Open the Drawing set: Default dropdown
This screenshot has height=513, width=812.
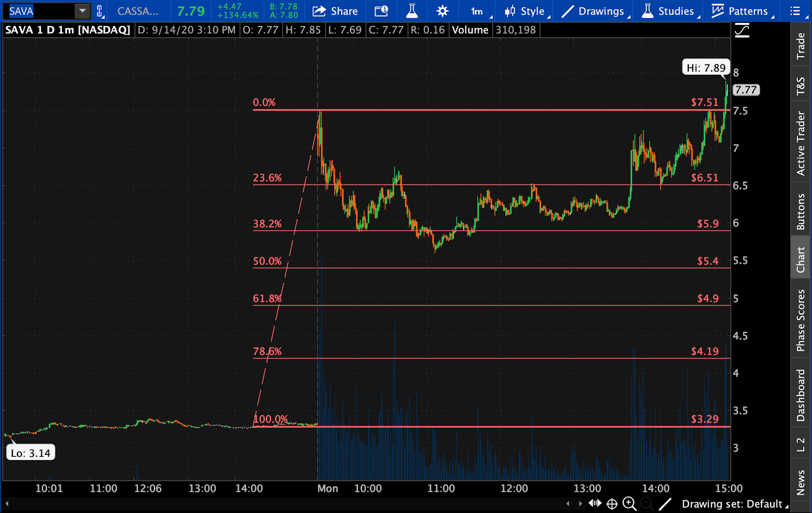tap(735, 504)
